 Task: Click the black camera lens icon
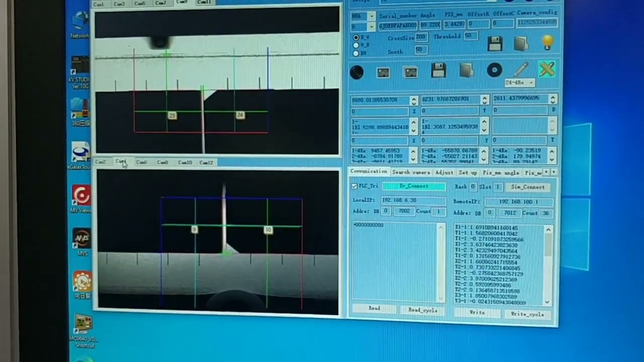pos(356,73)
